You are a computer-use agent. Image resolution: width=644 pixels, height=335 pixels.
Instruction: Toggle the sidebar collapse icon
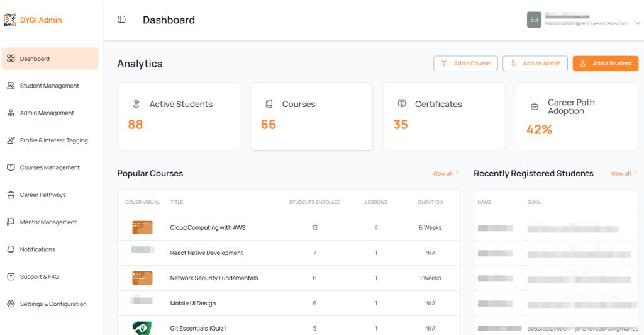121,20
